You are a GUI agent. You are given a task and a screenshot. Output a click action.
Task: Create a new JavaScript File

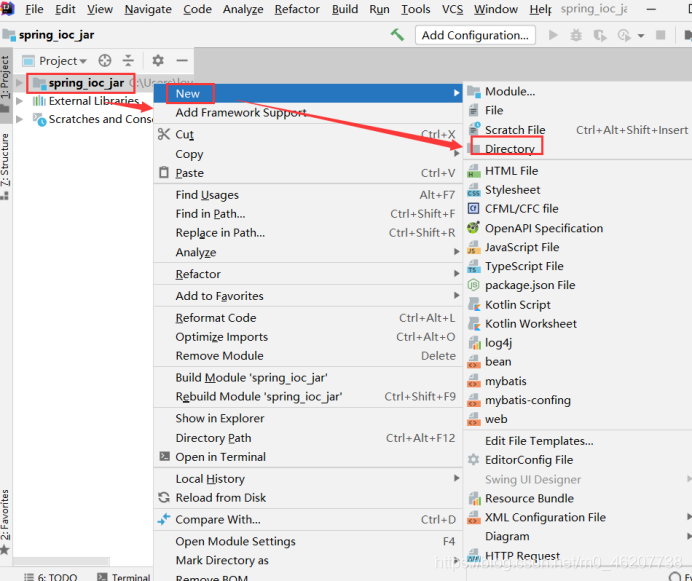point(578,247)
